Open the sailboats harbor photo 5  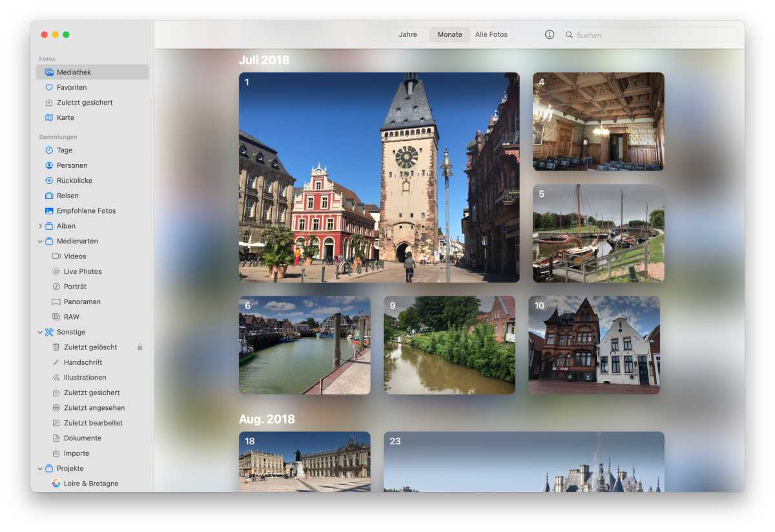(x=599, y=234)
